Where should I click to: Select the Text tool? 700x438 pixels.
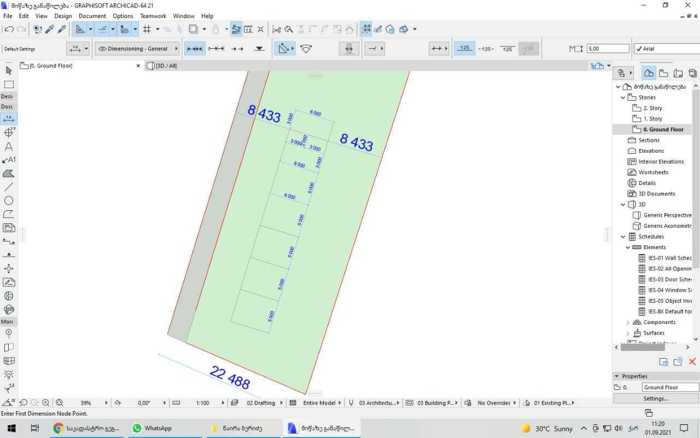pyautogui.click(x=9, y=146)
